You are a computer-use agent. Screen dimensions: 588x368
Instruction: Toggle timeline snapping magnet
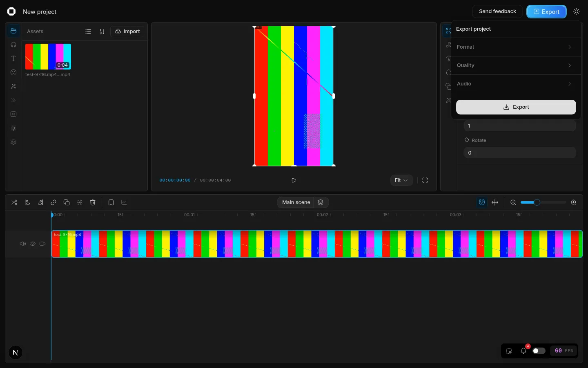(x=482, y=202)
